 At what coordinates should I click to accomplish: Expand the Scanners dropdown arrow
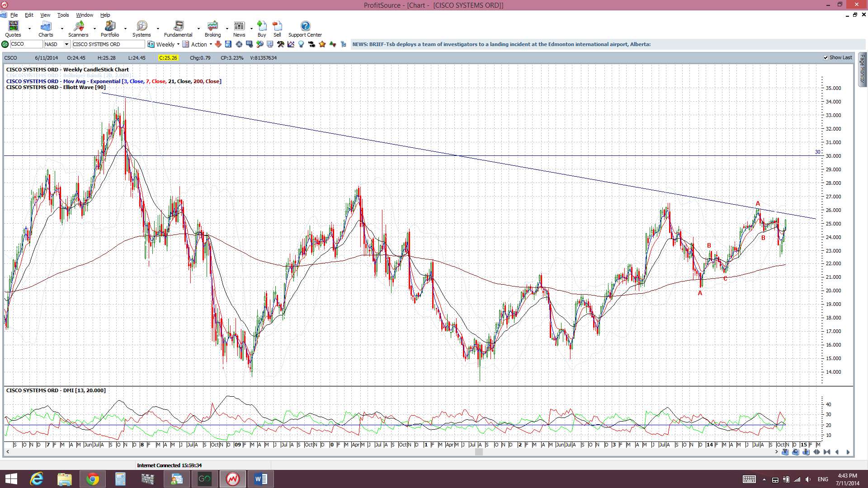click(94, 28)
